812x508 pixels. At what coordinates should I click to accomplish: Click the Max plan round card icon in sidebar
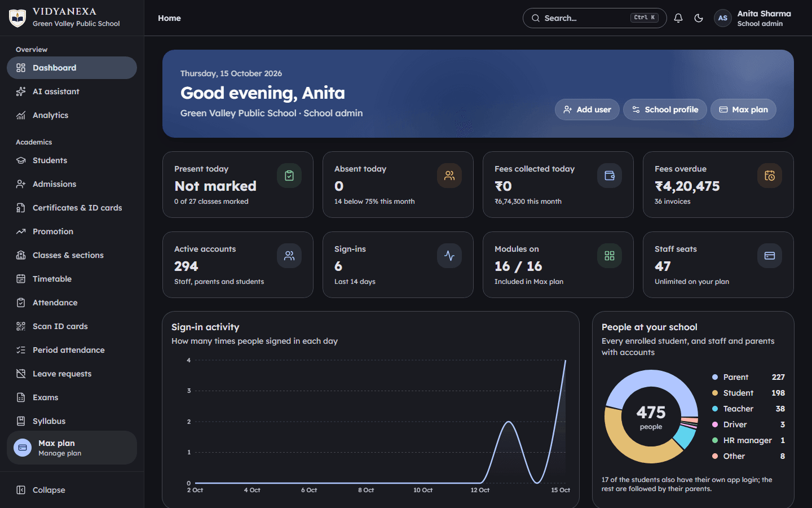pos(23,448)
